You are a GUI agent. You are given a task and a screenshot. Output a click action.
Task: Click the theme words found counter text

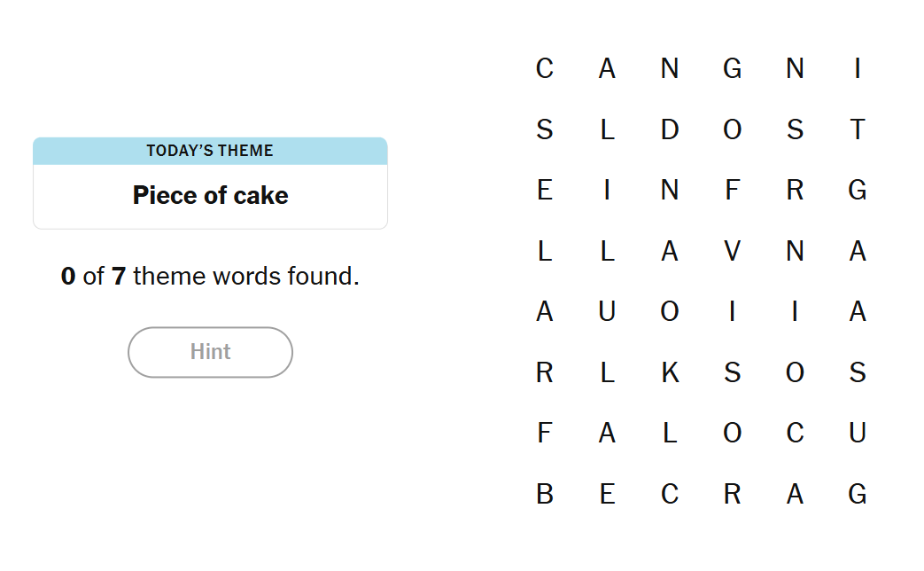[210, 277]
